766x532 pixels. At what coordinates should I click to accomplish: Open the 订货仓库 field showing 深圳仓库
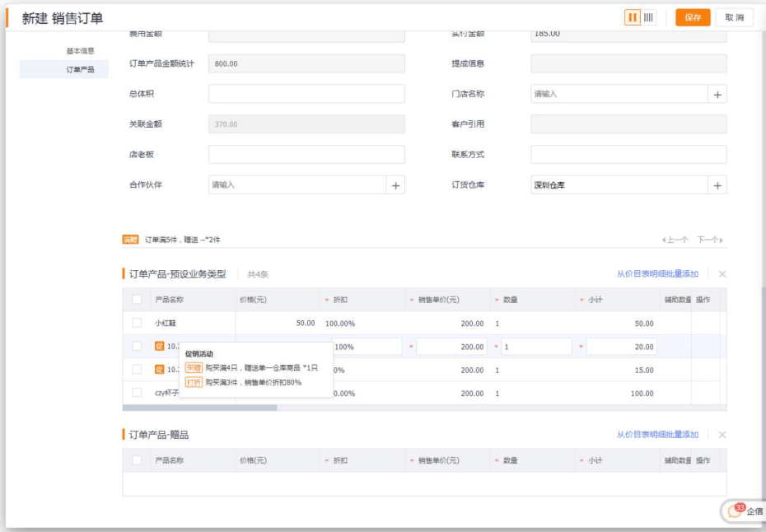pos(618,185)
